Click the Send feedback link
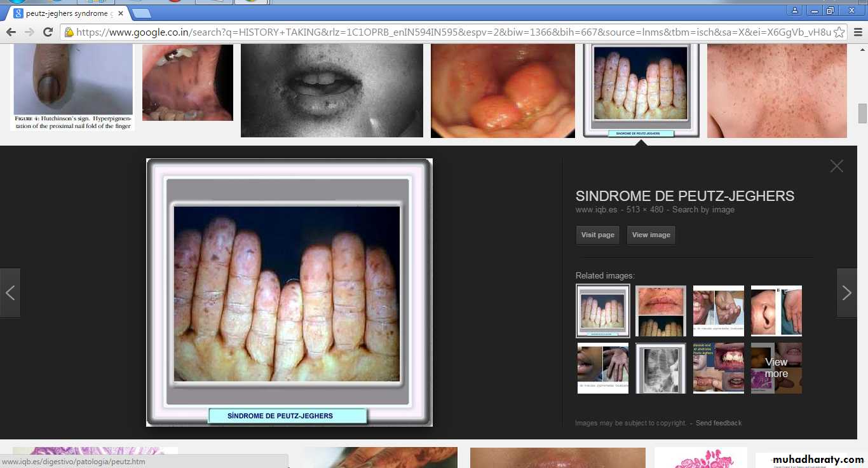Viewport: 868px width, 468px height. pos(718,423)
